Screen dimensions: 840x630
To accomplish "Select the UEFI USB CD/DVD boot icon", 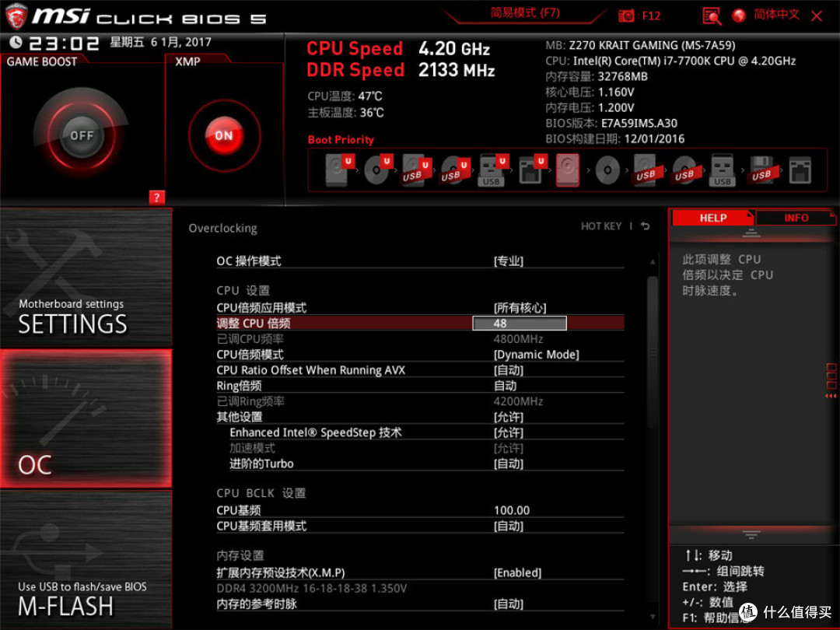I will pyautogui.click(x=455, y=170).
